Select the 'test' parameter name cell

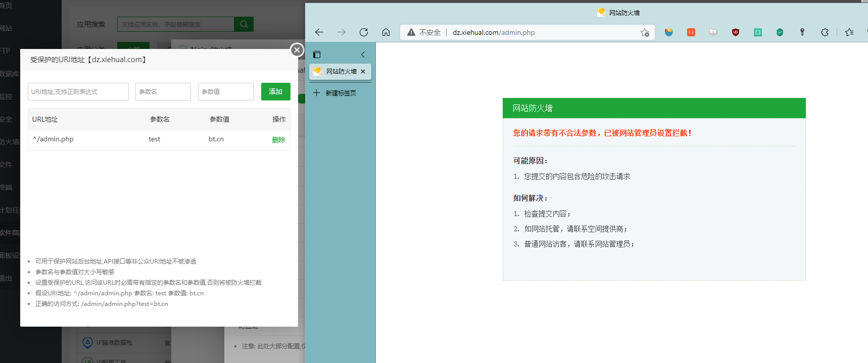(155, 139)
